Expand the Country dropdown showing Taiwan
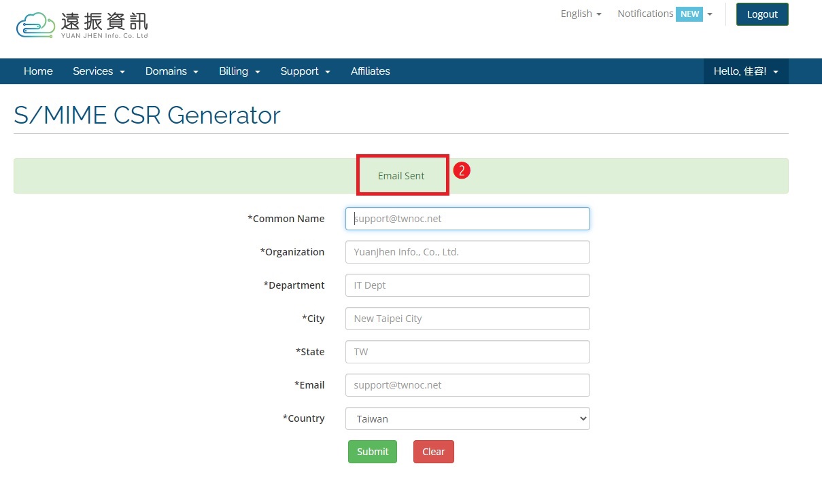Screen dimensions: 822x504 [x=467, y=418]
